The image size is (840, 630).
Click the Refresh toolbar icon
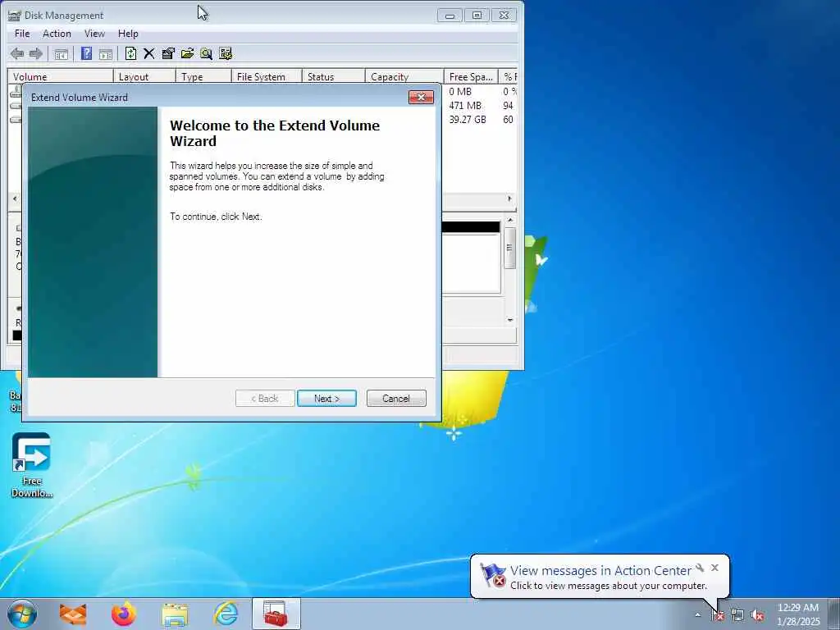tap(130, 53)
